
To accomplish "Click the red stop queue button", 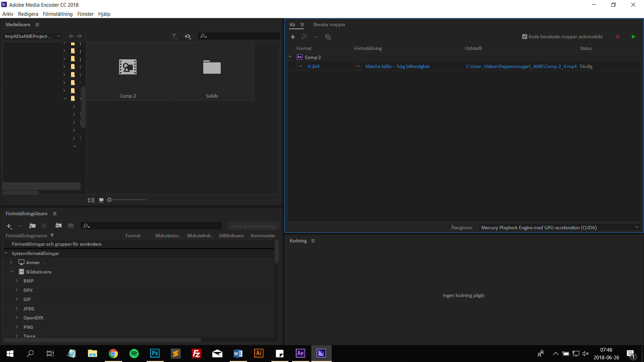I will tap(618, 37).
